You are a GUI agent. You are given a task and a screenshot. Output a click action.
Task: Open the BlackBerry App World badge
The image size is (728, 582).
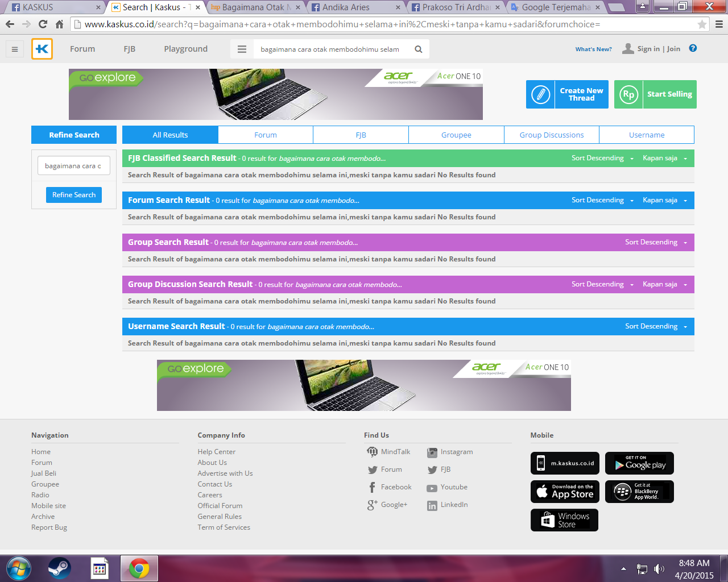(x=639, y=492)
